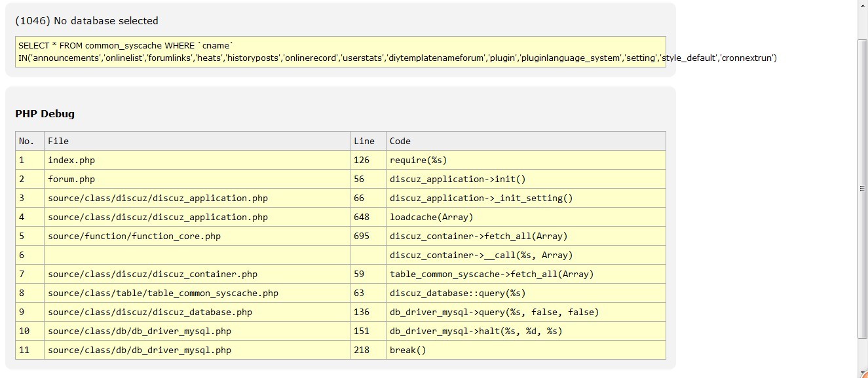Click row number 3 in No. column
Screen dimensions: 868x378
[x=29, y=198]
